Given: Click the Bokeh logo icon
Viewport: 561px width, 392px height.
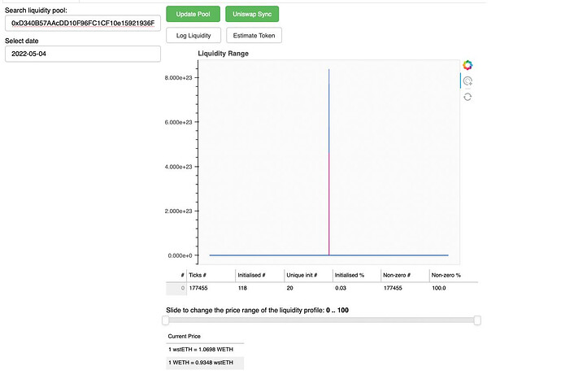Looking at the screenshot, I should pyautogui.click(x=467, y=65).
